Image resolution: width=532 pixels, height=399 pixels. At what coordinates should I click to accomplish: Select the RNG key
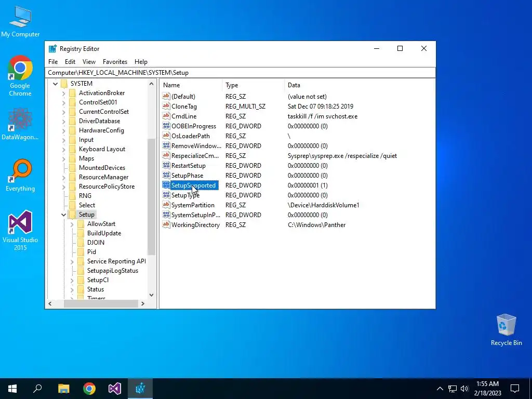tap(85, 196)
